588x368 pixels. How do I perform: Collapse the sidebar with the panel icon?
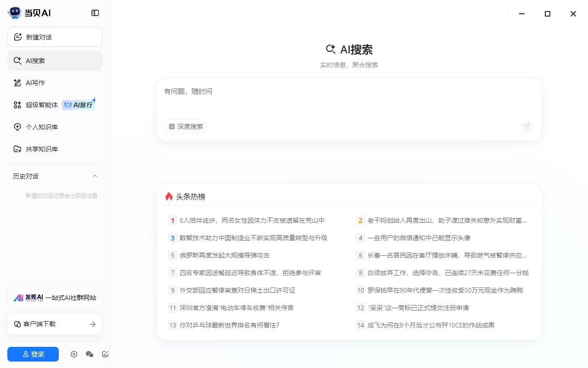[x=95, y=13]
